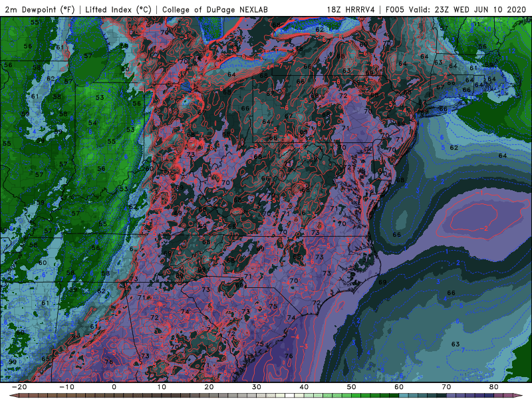This screenshot has width=532, height=399.
Task: Click the '10' color scale label
Action: (x=162, y=387)
